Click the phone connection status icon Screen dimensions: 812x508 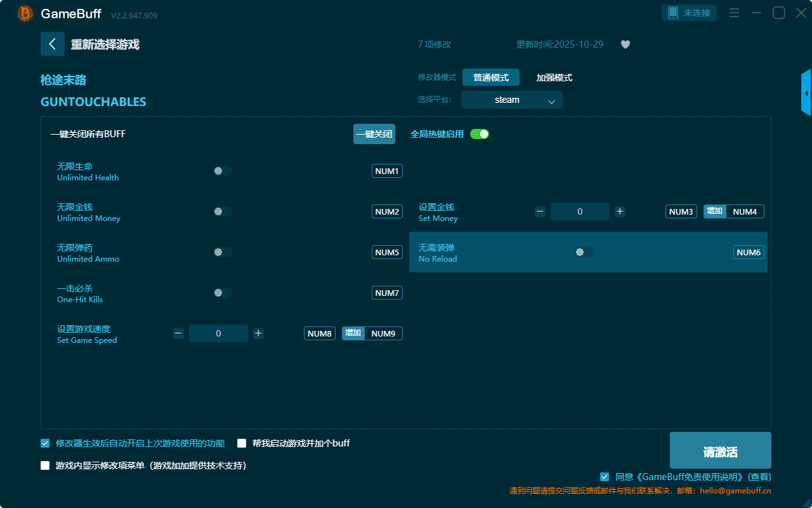coord(673,13)
